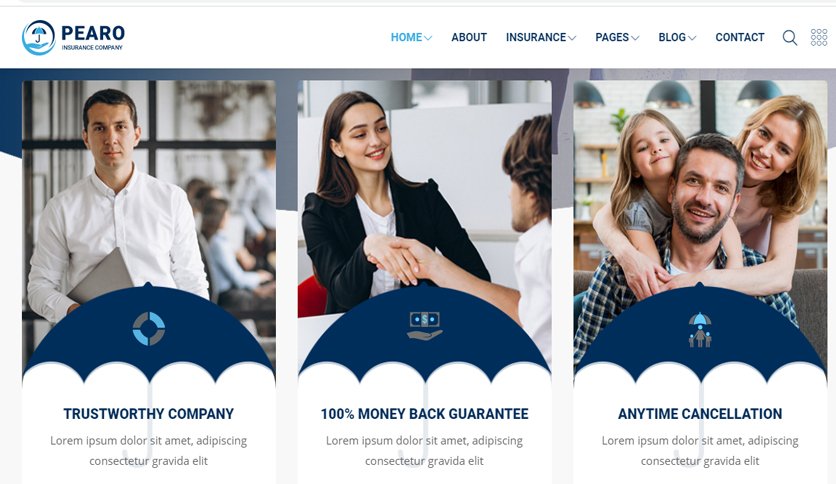This screenshot has height=484, width=836.
Task: Expand the Blog dropdown chevron
Action: point(692,38)
